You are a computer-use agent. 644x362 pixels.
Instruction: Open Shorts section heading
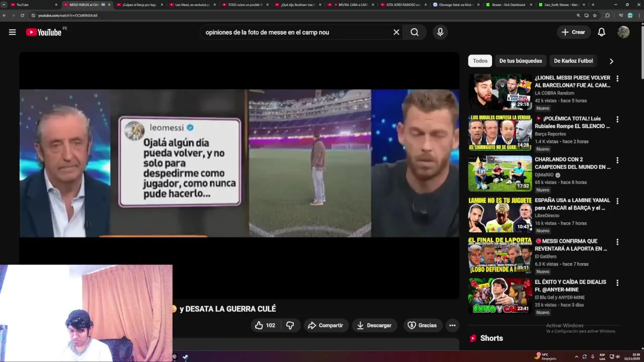pyautogui.click(x=492, y=338)
